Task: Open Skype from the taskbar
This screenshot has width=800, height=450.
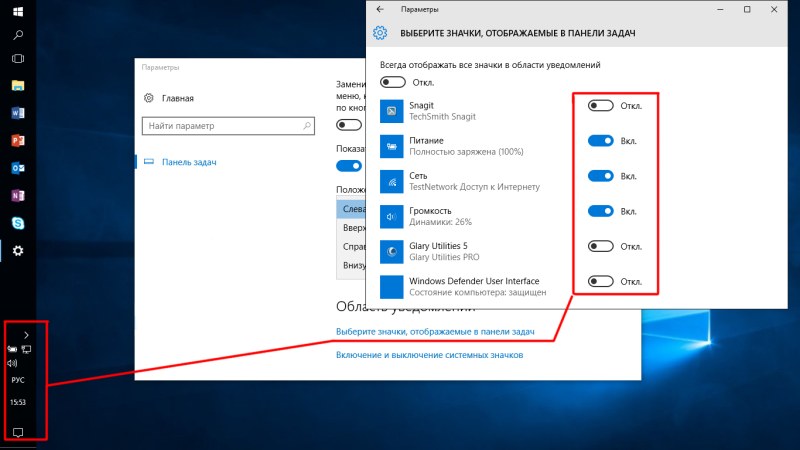Action: (18, 222)
